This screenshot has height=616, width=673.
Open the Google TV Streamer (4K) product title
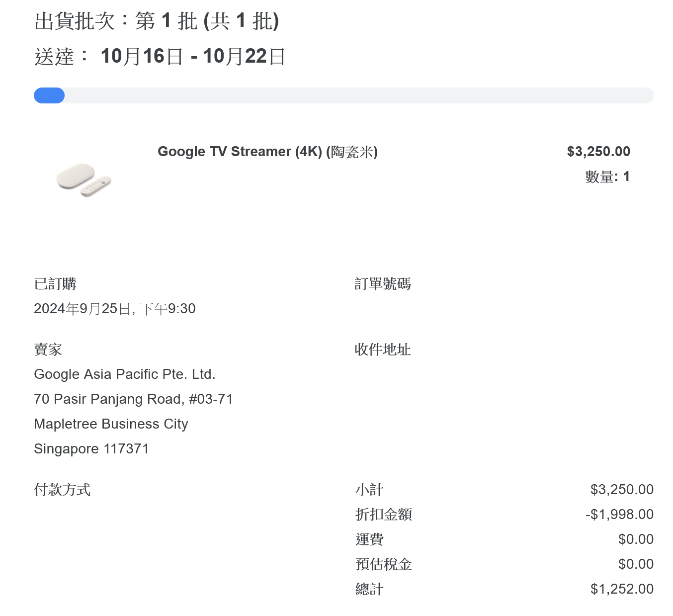(x=267, y=152)
